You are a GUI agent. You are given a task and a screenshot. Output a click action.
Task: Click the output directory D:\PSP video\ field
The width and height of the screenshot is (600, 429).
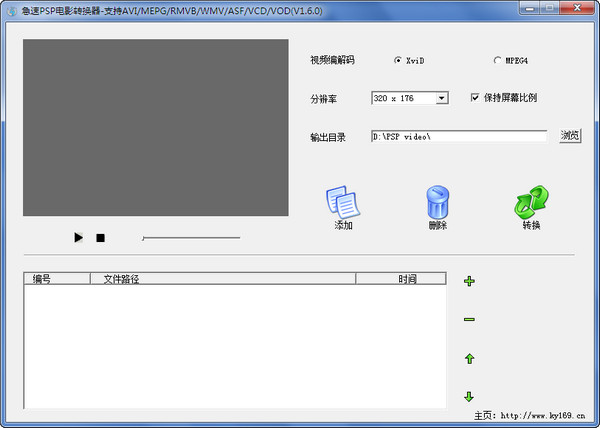click(458, 136)
